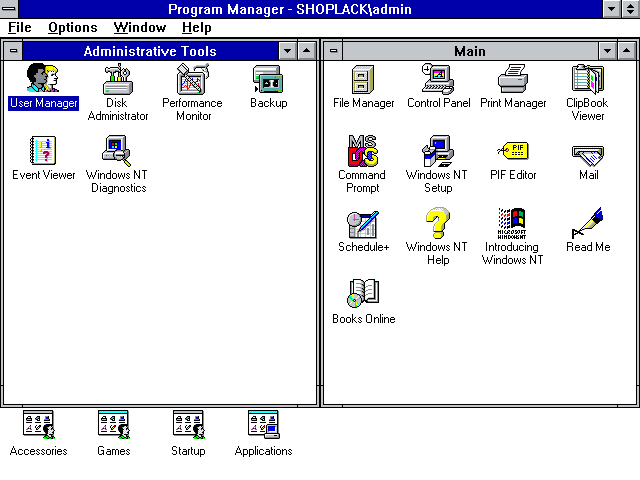Click the Windows NT Diagnostics icon
Viewport: 640px width, 480px height.
click(116, 150)
